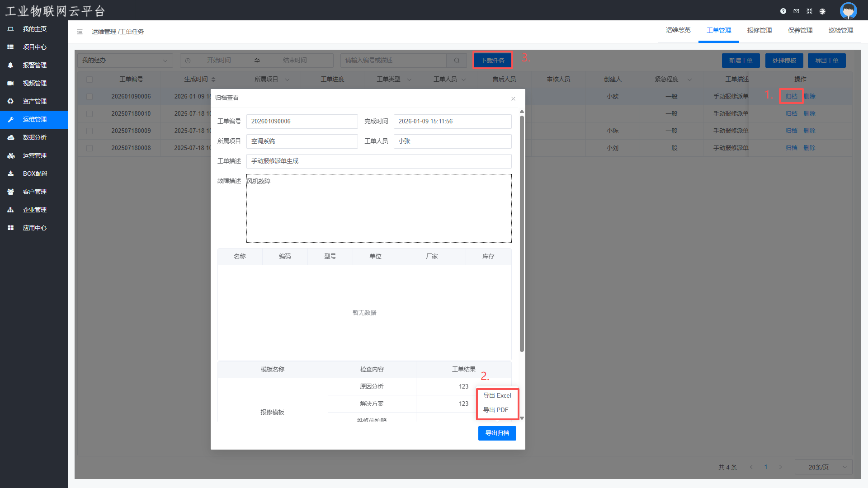Switch to the 报修管理 tab
The height and width of the screenshot is (488, 868).
759,30
